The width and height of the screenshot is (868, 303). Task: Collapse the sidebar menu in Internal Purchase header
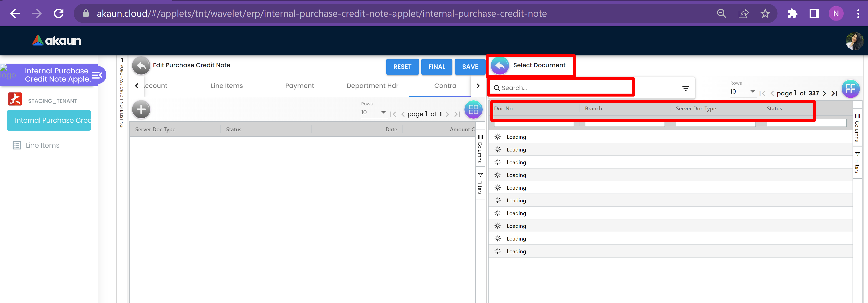[97, 75]
